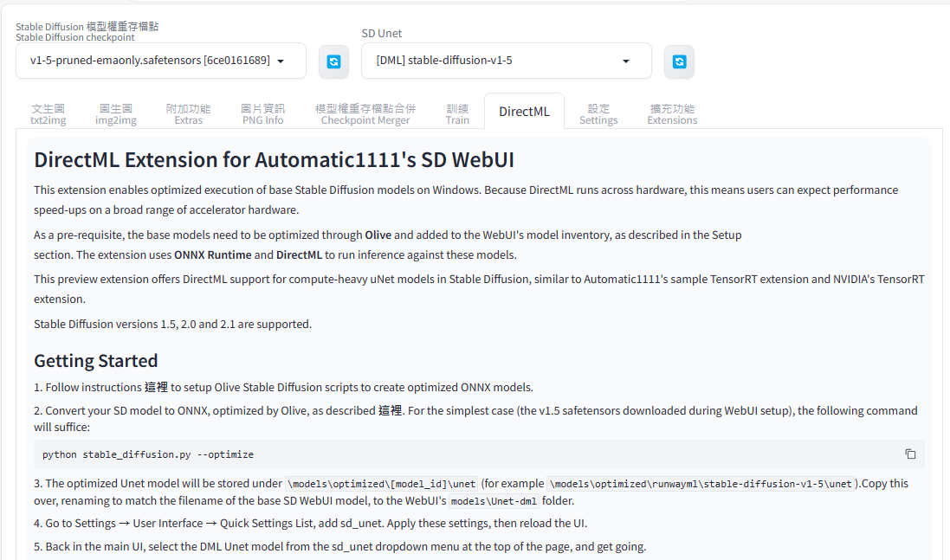
Task: Open the PNG Info tab
Action: tap(263, 113)
